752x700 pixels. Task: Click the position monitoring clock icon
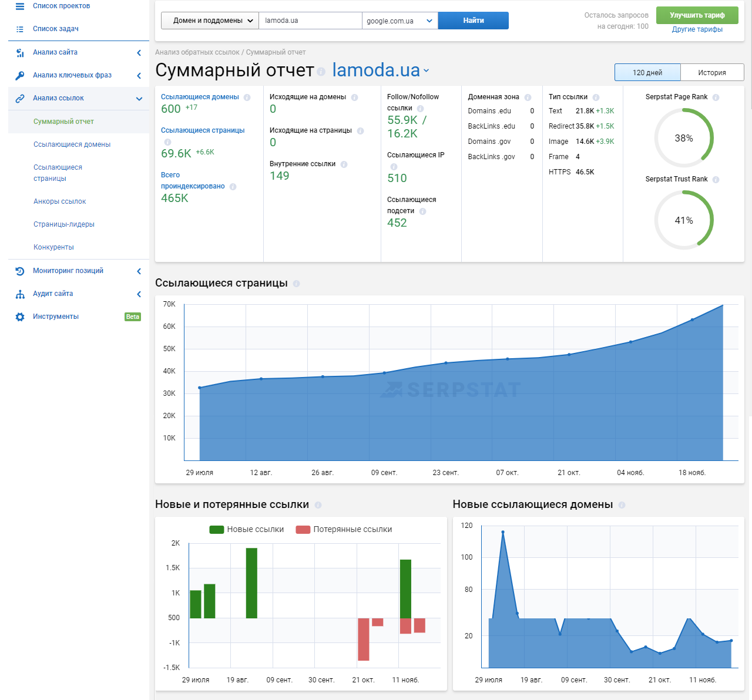[20, 271]
